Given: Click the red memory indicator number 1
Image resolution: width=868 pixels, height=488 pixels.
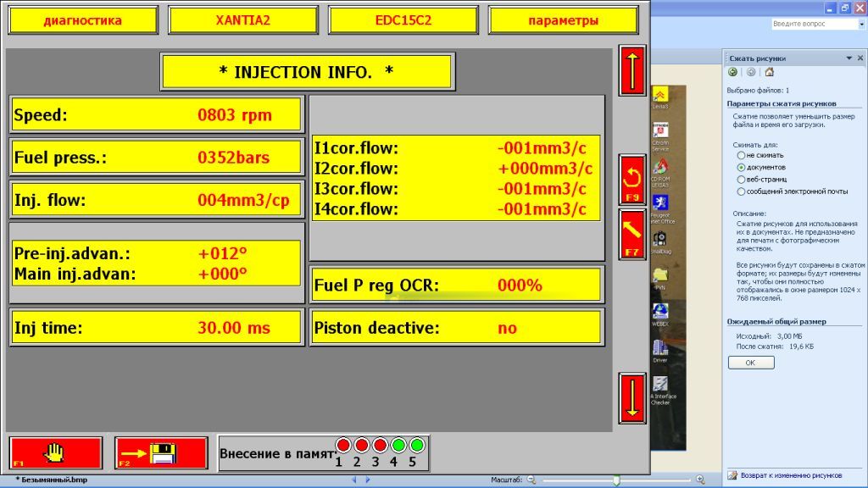Looking at the screenshot, I should 343,445.
